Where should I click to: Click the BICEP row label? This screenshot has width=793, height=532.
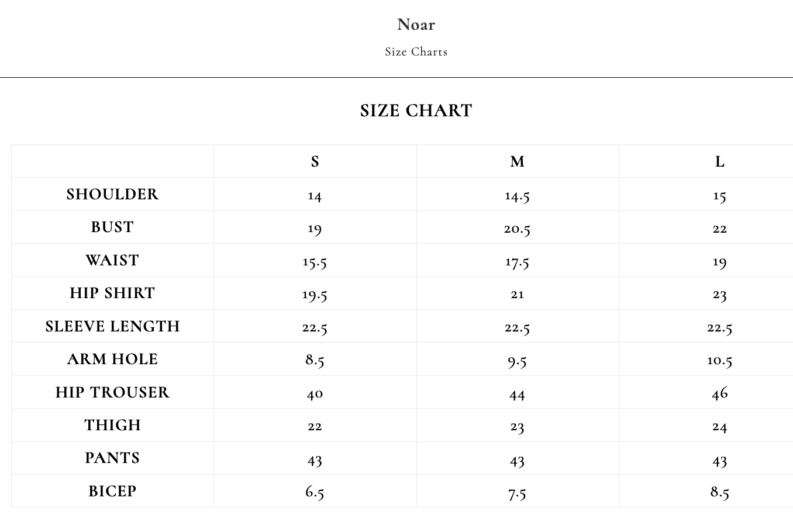tap(112, 491)
